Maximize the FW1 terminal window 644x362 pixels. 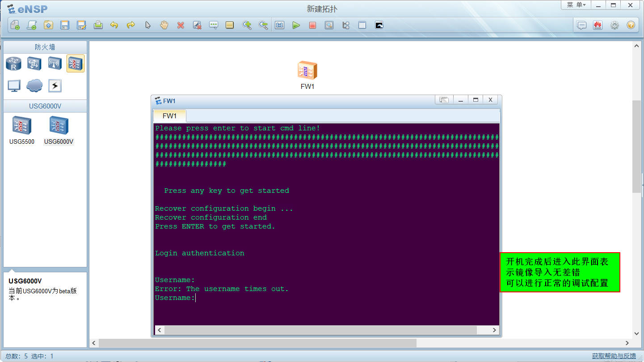(476, 100)
